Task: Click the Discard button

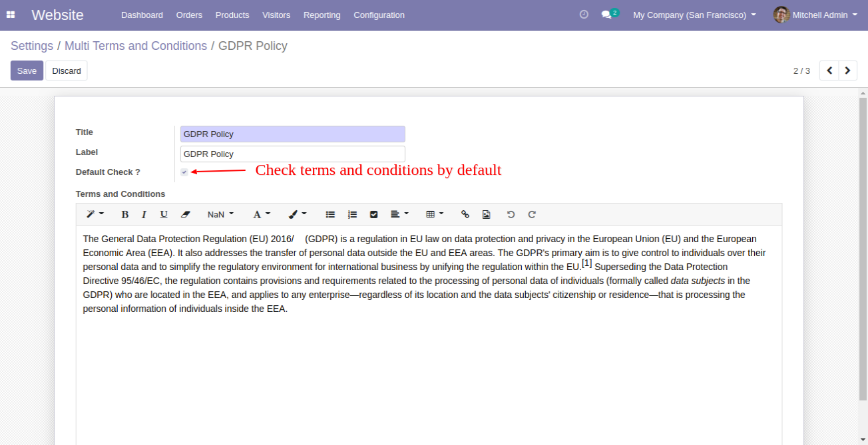Action: [67, 71]
